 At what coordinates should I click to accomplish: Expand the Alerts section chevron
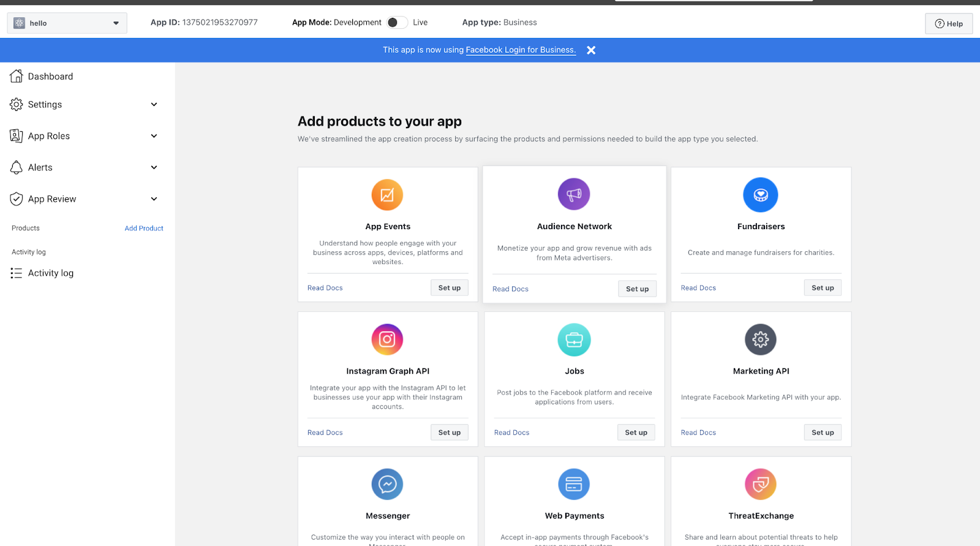[154, 167]
